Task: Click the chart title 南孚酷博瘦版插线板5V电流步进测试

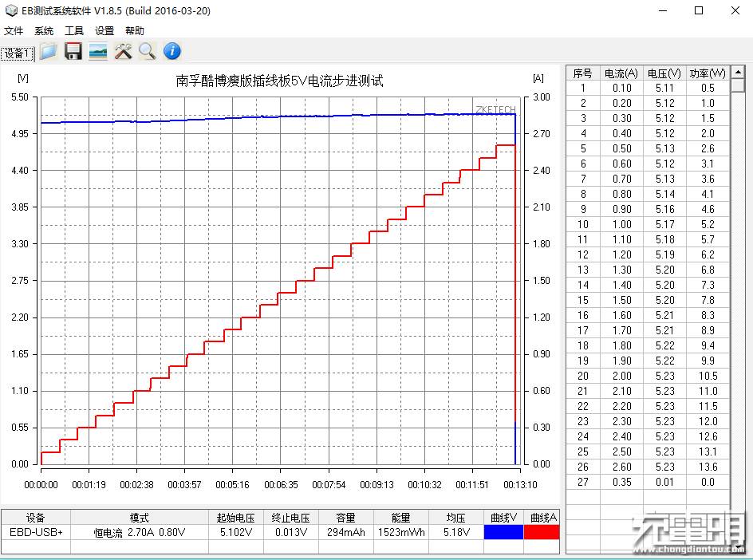Action: [279, 81]
